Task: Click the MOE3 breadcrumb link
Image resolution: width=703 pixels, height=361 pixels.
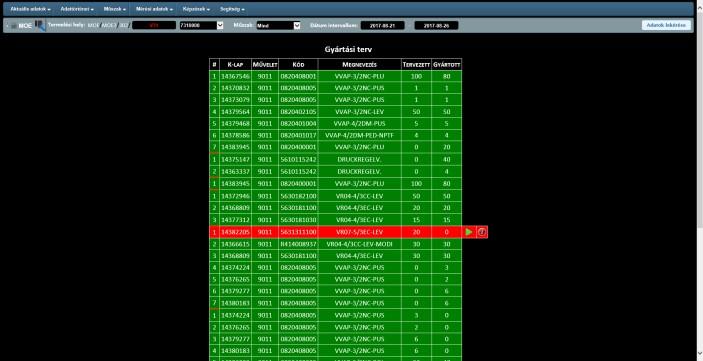Action: pyautogui.click(x=108, y=25)
